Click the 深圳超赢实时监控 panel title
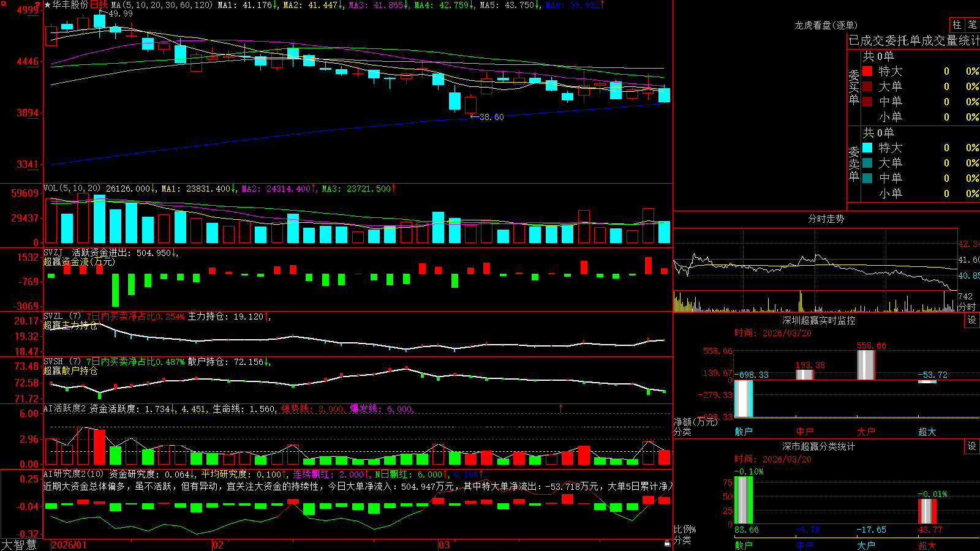Screen dimensions: 980x551 (818, 320)
